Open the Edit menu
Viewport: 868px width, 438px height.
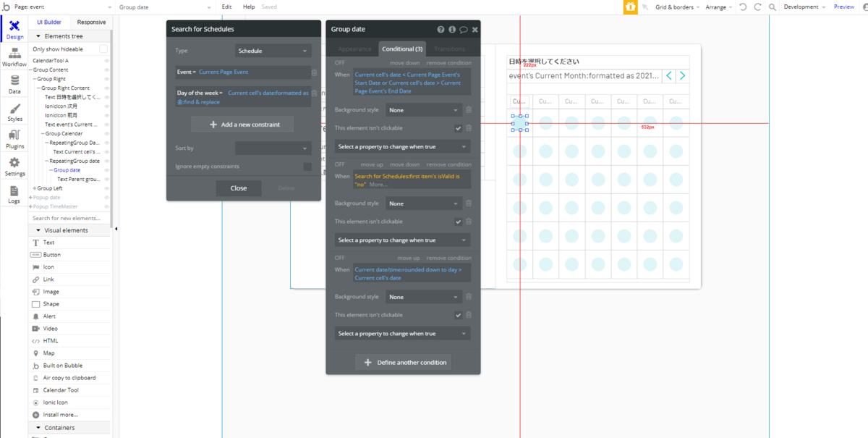[x=227, y=7]
